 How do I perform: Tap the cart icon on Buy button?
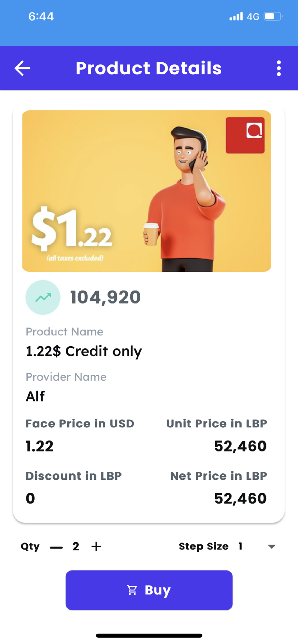coord(132,590)
